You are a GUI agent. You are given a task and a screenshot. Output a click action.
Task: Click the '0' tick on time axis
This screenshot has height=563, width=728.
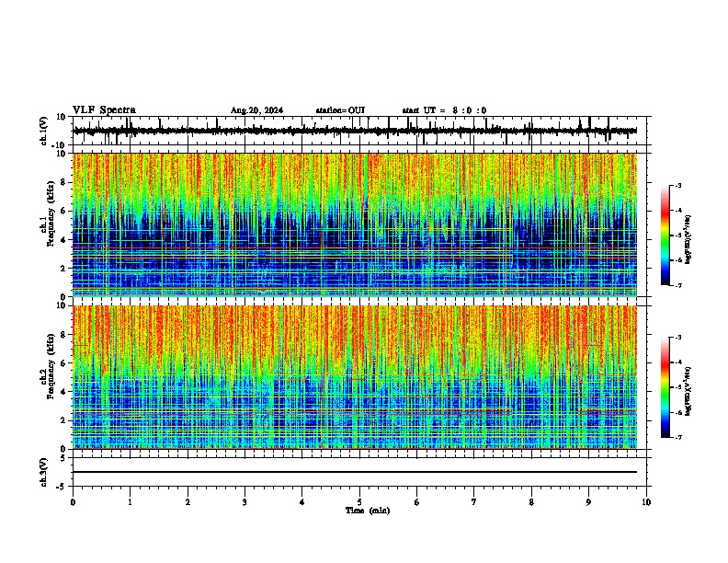[x=73, y=502]
